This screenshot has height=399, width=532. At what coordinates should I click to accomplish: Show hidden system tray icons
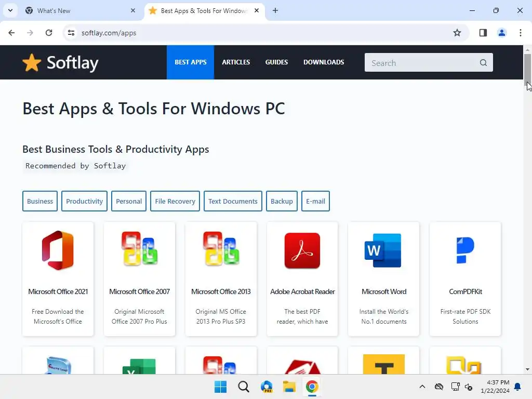[422, 387]
